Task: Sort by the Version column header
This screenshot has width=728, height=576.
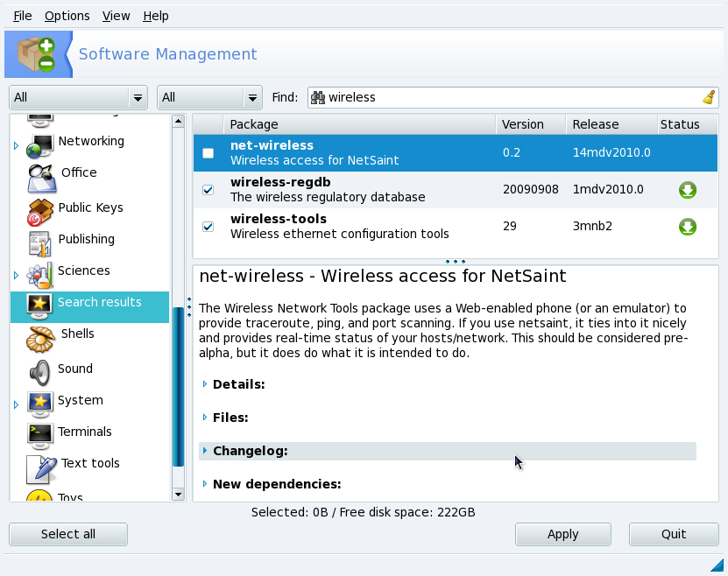Action: [x=531, y=124]
